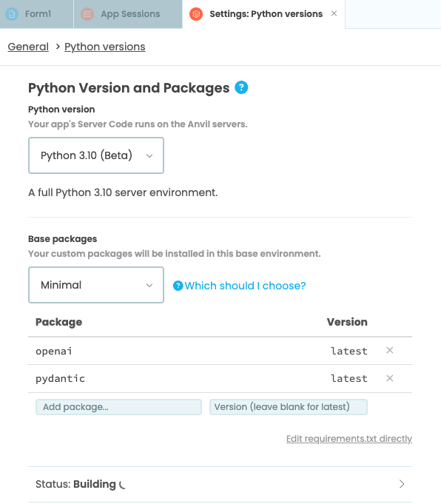Click Python versions breadcrumb link

[x=105, y=47]
